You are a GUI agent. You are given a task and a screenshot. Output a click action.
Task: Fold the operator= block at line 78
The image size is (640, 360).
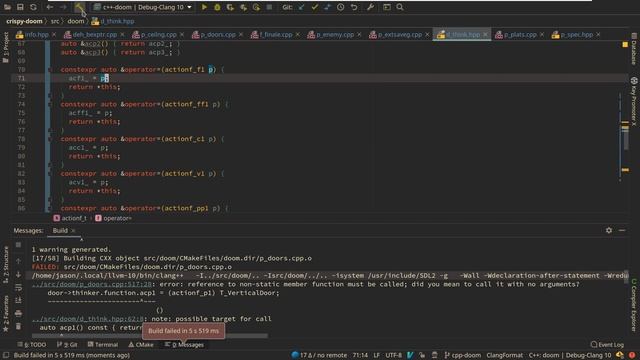(x=50, y=139)
